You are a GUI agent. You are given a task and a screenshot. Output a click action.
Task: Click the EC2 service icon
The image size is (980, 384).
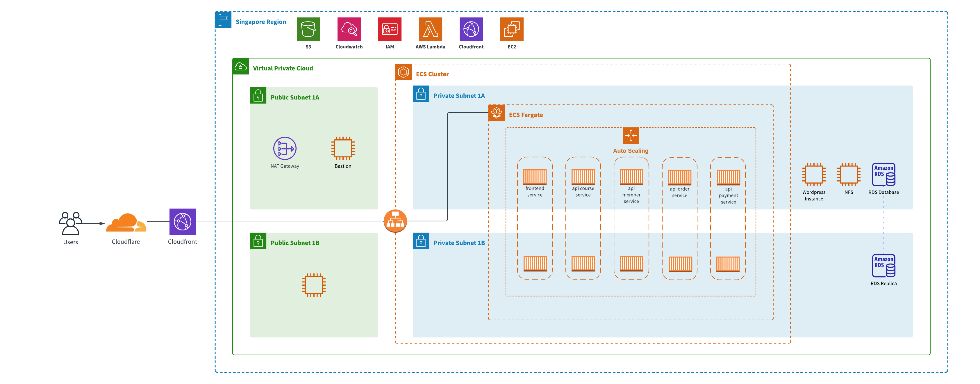(x=512, y=30)
